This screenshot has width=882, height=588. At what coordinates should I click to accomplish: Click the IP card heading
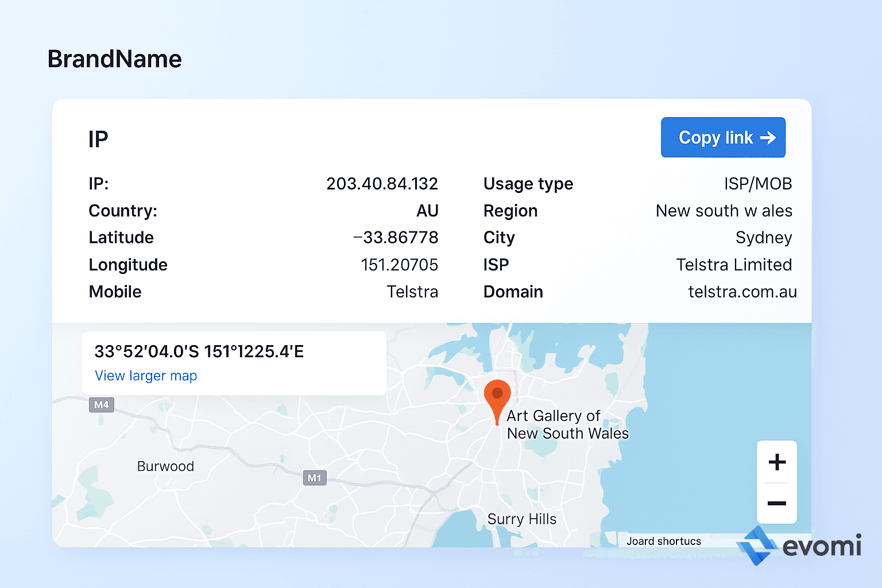[98, 140]
